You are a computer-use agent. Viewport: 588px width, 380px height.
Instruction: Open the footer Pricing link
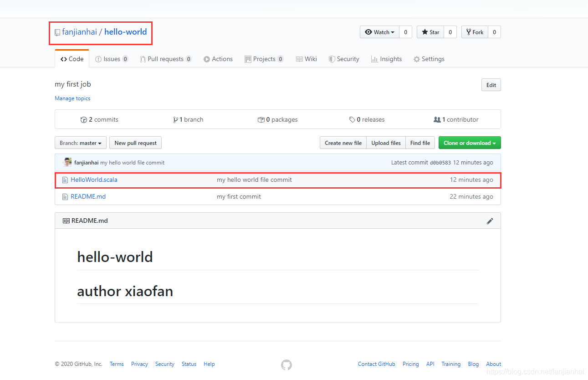pyautogui.click(x=410, y=364)
